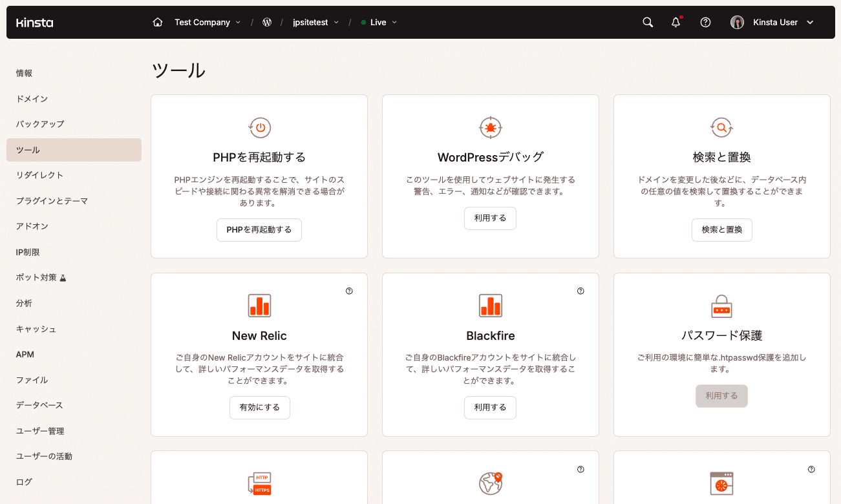Screen dimensions: 841x504
Task: Click the New Relic bar chart icon
Action: tap(259, 306)
